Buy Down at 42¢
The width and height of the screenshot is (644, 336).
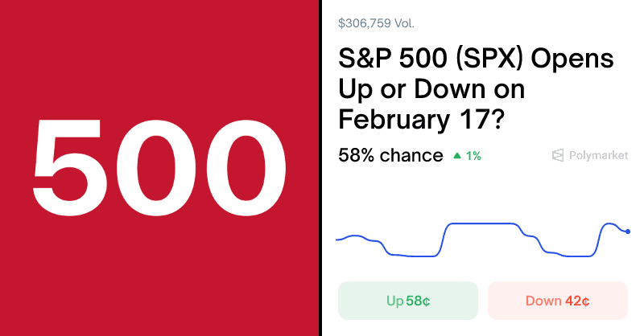tap(558, 301)
